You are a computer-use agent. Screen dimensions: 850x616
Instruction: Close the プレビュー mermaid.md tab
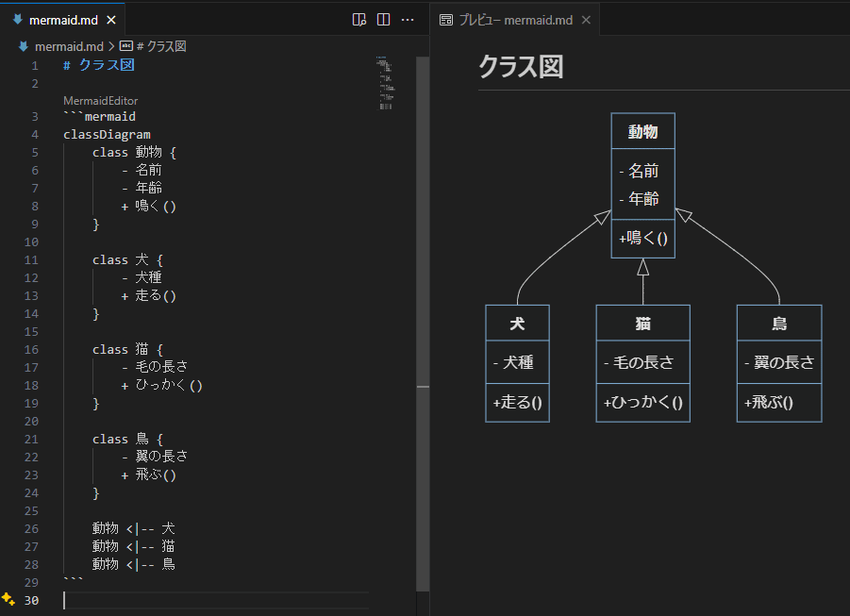tap(586, 20)
